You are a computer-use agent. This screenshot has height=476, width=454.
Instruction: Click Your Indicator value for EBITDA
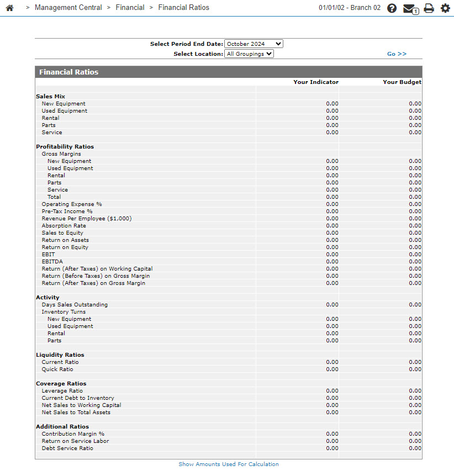click(x=332, y=262)
